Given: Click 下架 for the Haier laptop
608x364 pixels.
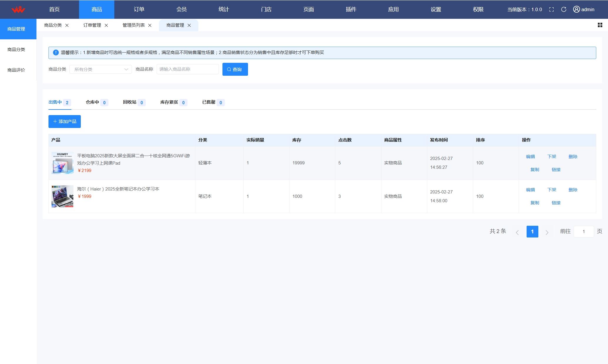Looking at the screenshot, I should (552, 190).
